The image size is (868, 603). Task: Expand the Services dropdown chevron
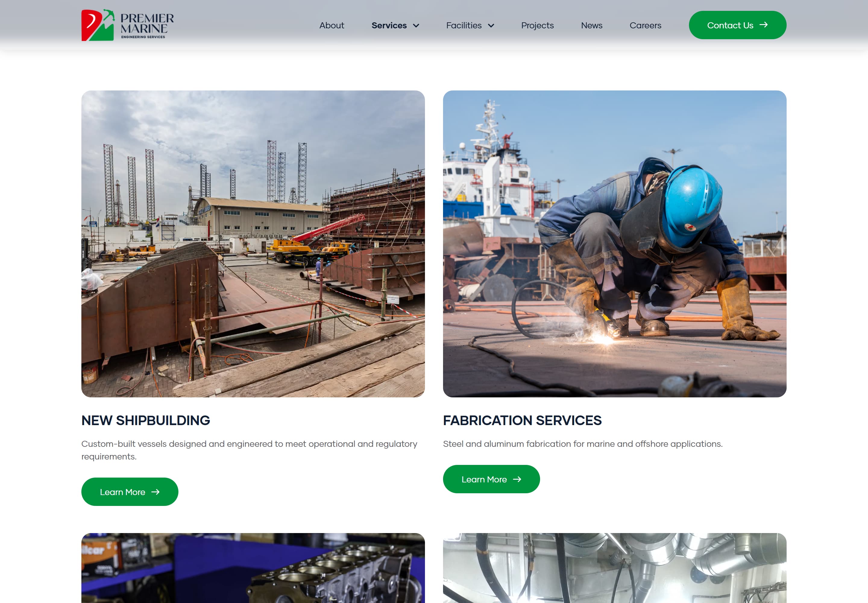[x=416, y=26]
